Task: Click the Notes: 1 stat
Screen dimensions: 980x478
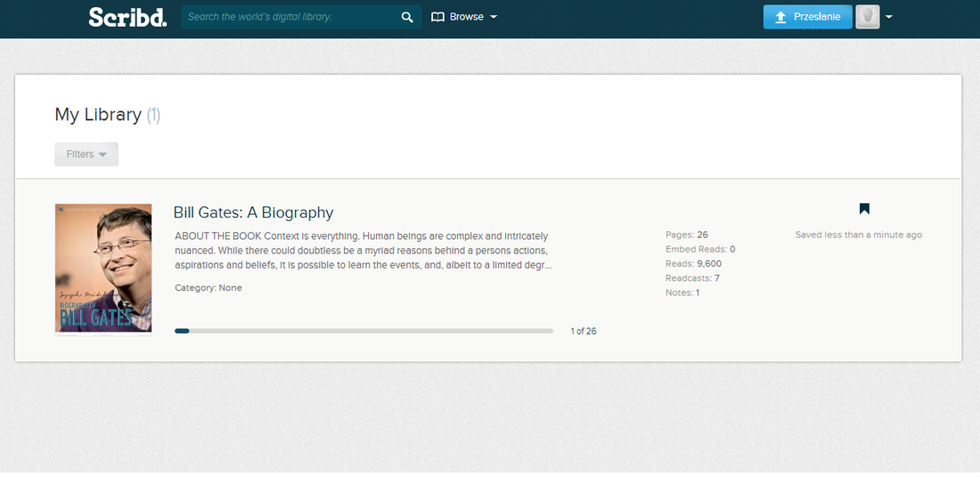Action: pos(682,293)
